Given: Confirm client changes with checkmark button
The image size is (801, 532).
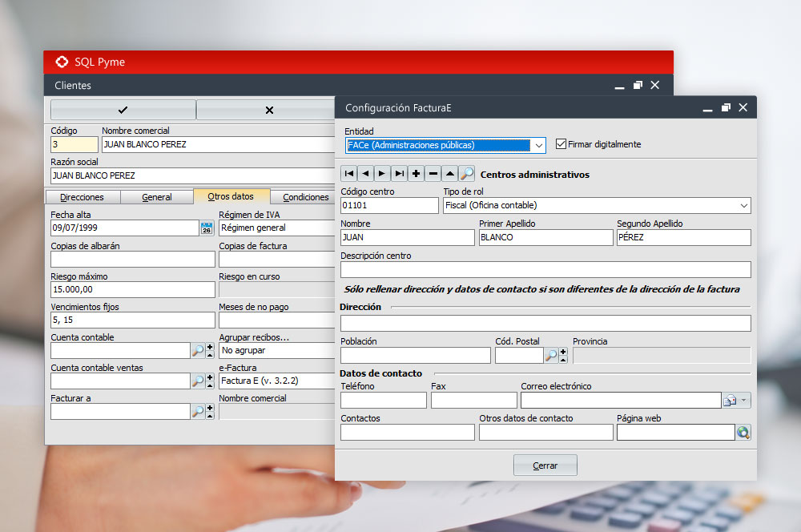Looking at the screenshot, I should [x=123, y=110].
